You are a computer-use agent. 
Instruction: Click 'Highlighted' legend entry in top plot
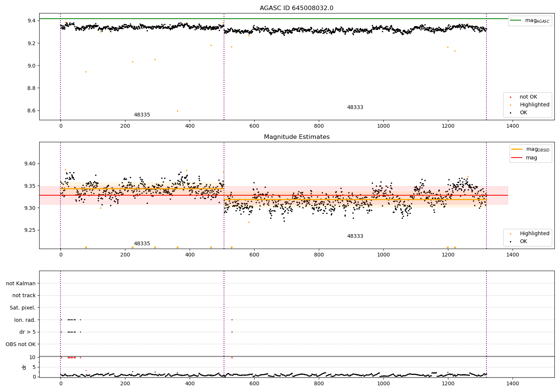[x=530, y=105]
